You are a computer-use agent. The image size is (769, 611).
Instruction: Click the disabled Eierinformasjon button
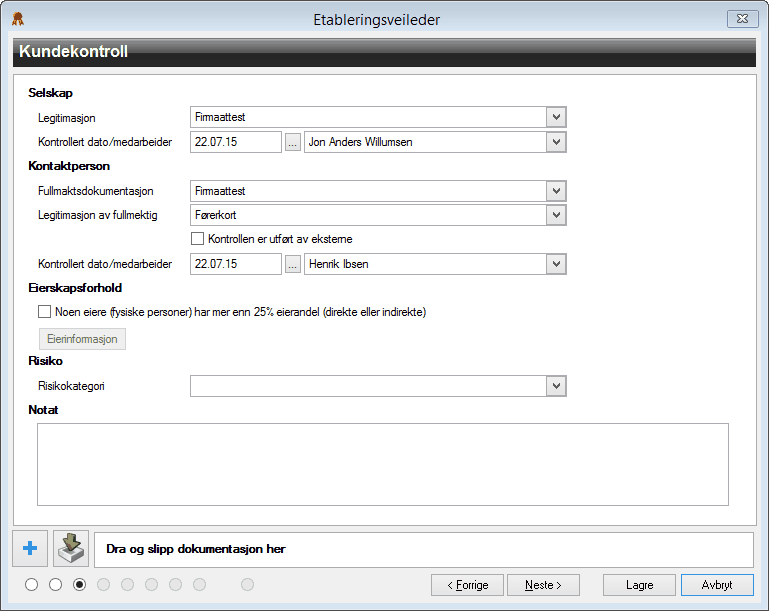[82, 339]
